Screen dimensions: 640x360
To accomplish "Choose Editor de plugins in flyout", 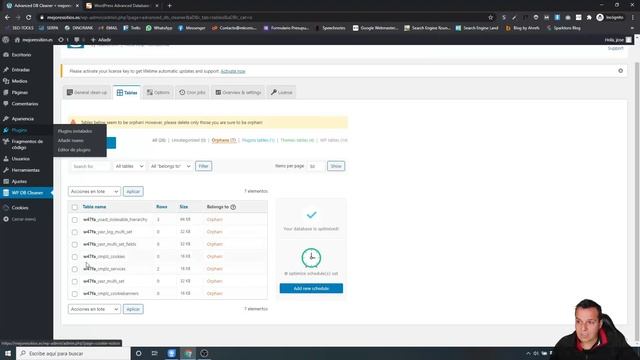I will click(74, 150).
